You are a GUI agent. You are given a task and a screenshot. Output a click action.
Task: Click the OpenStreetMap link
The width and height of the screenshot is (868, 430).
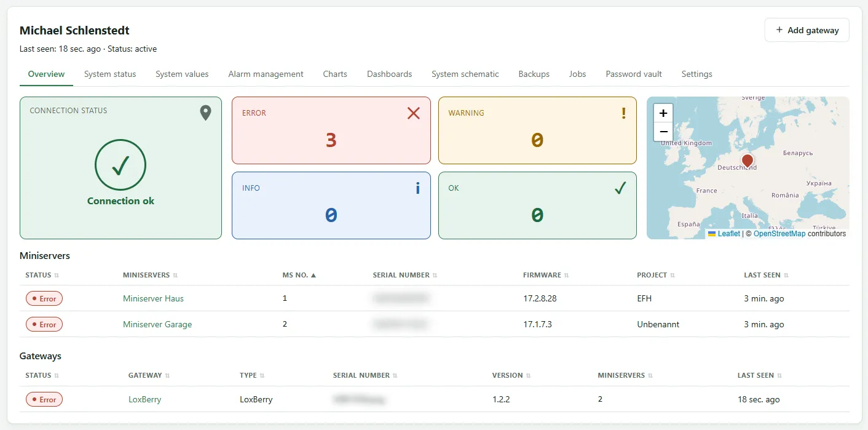pyautogui.click(x=779, y=234)
